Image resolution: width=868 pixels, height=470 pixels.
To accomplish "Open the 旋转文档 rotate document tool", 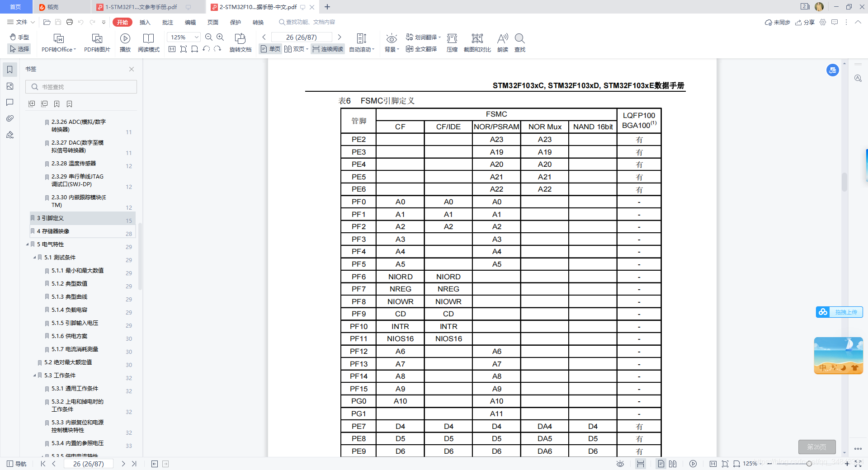I will click(241, 43).
